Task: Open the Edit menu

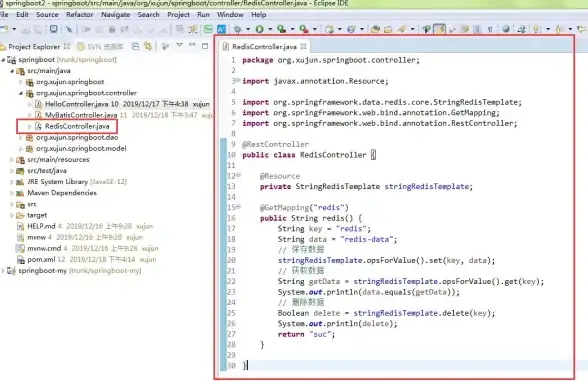Action: click(22, 15)
